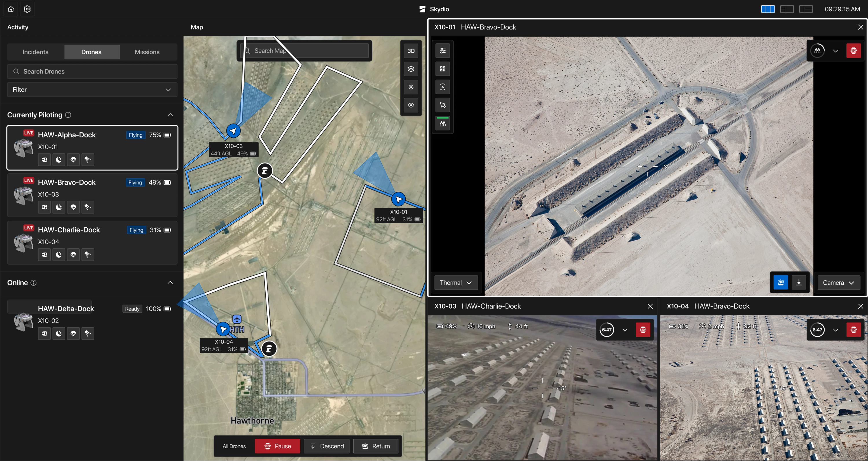
Task: Switch to three-column layout view
Action: [x=768, y=9]
